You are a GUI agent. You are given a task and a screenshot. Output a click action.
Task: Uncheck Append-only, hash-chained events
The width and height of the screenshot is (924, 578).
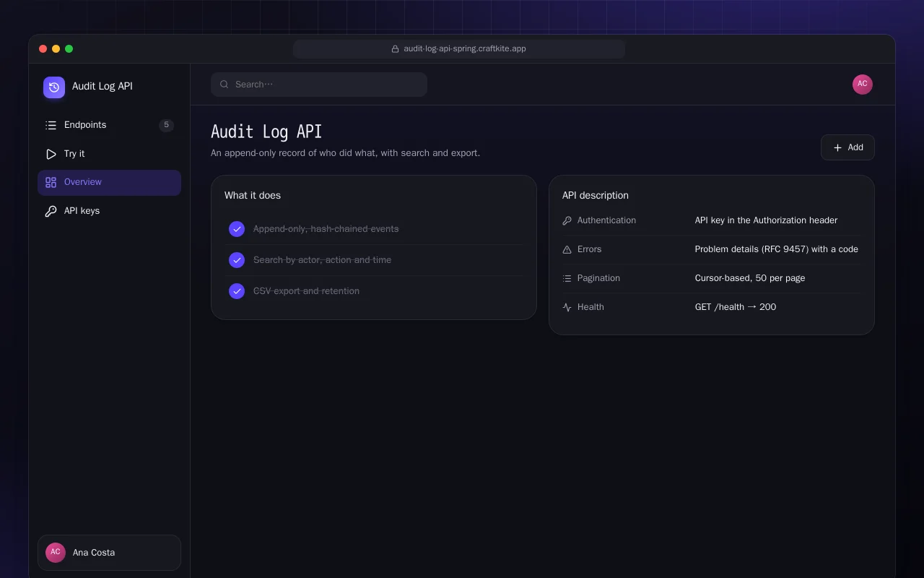(x=237, y=229)
